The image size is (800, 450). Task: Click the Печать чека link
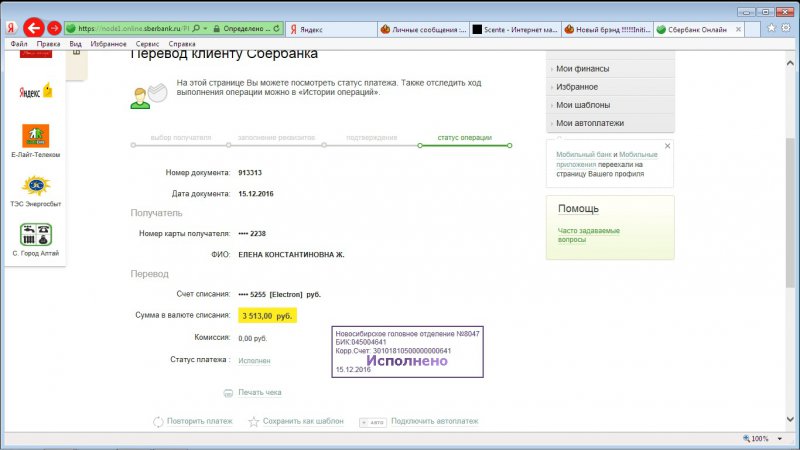click(x=260, y=392)
